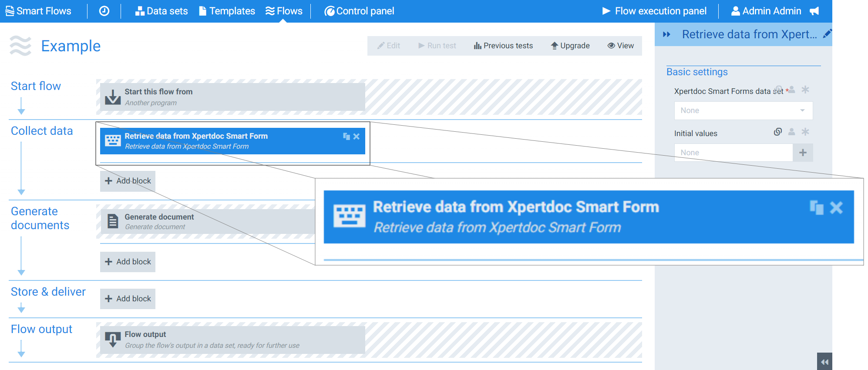Click the Upgrade button

click(570, 46)
